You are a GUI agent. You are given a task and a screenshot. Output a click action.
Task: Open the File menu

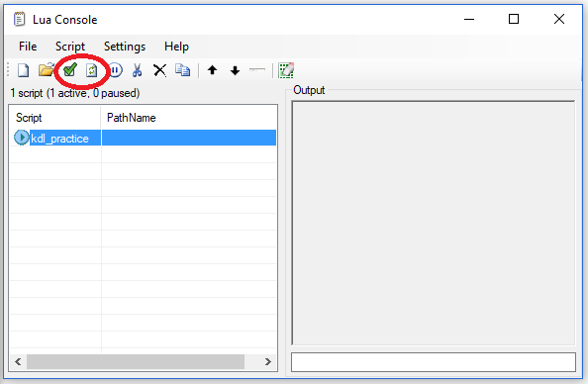(x=28, y=47)
